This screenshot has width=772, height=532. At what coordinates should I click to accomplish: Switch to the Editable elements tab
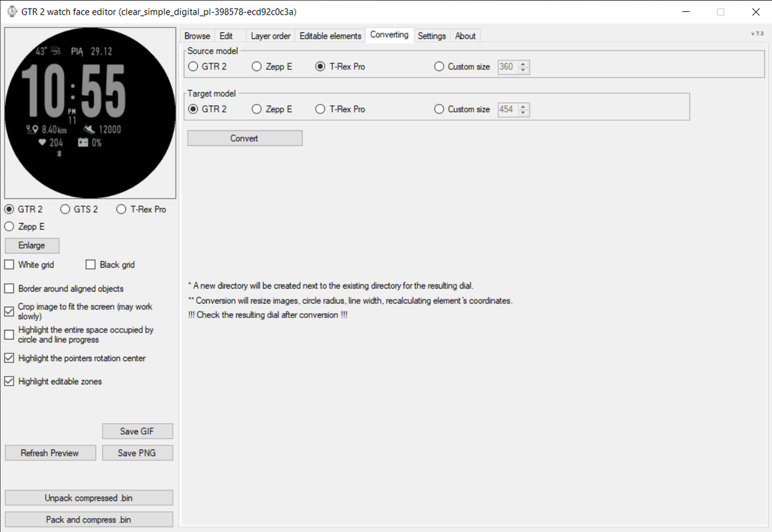[x=330, y=36]
